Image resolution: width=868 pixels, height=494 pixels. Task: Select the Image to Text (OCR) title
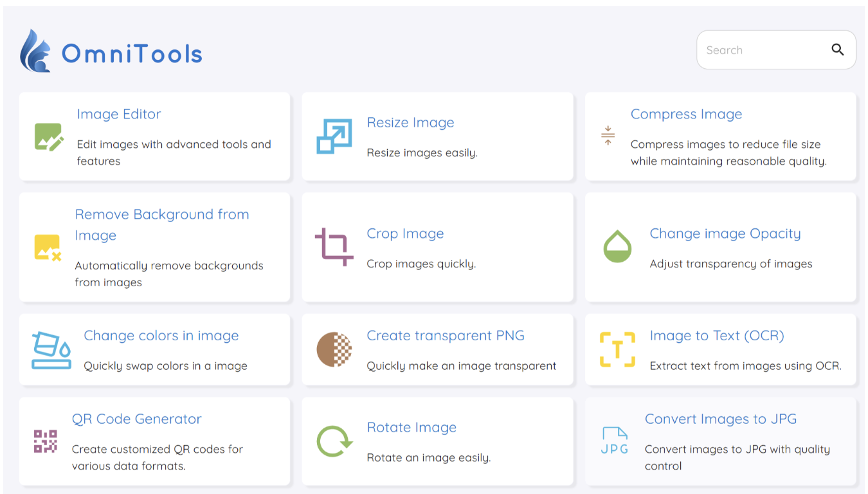coord(716,336)
